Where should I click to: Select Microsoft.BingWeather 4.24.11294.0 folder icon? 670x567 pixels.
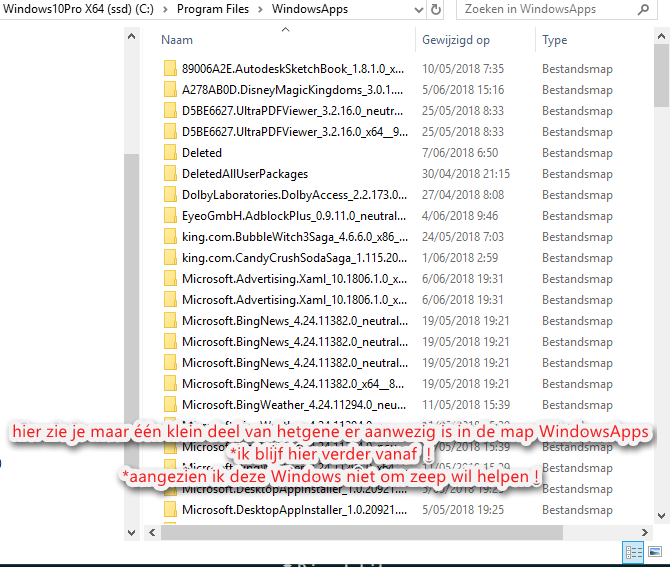(x=170, y=405)
